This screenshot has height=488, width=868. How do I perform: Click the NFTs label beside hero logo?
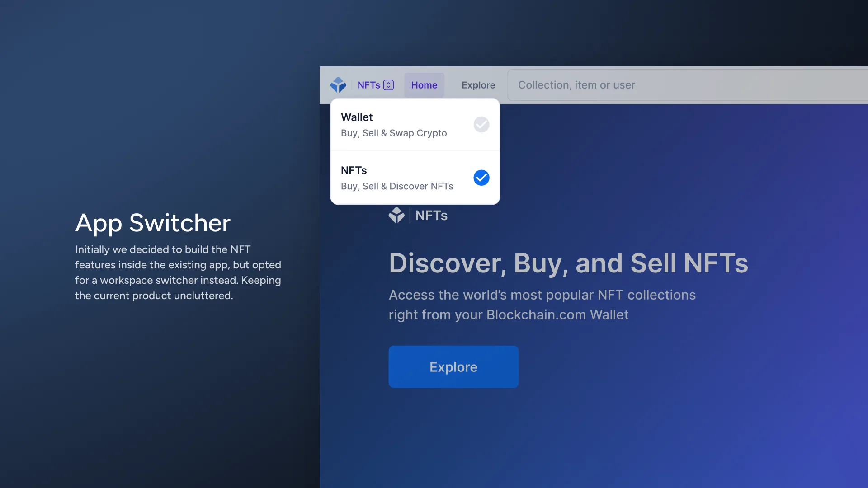pyautogui.click(x=431, y=216)
